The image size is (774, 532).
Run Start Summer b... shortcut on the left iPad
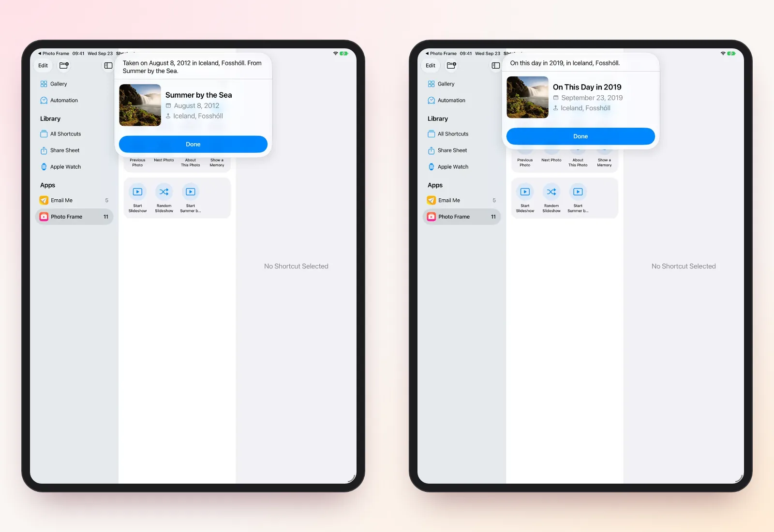(x=191, y=198)
